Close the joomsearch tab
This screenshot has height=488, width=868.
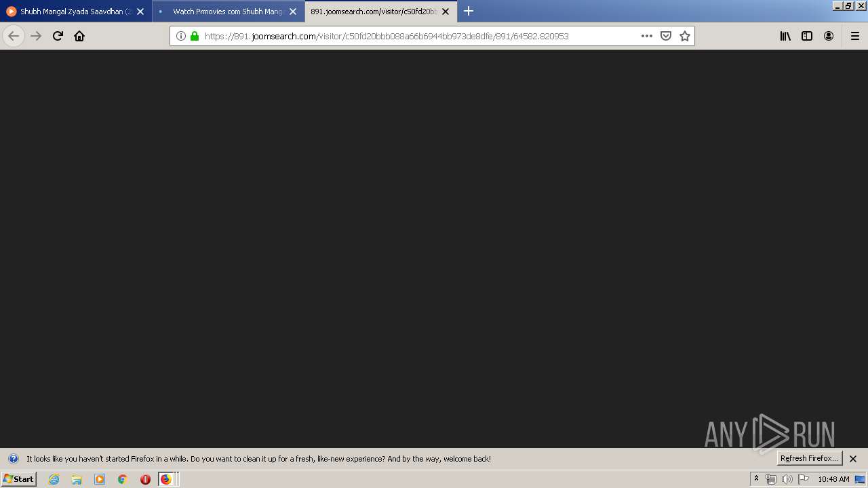point(446,12)
